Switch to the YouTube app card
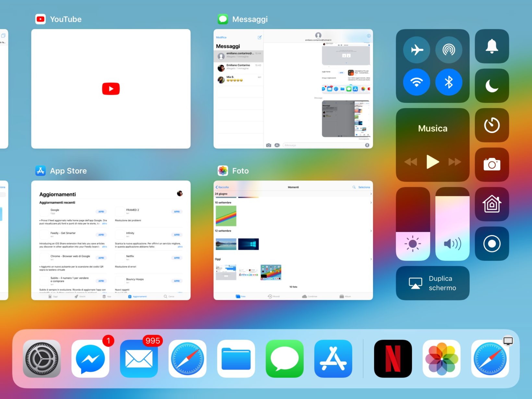532x399 pixels. coord(111,89)
